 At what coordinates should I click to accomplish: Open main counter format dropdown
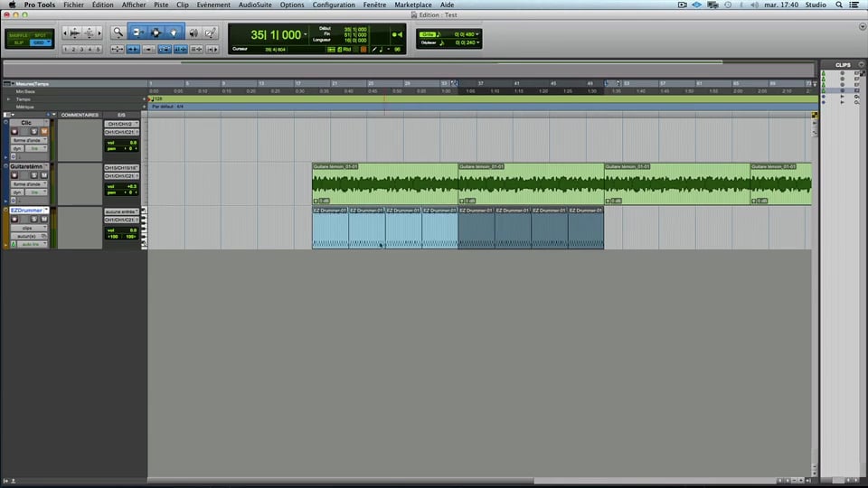click(306, 35)
